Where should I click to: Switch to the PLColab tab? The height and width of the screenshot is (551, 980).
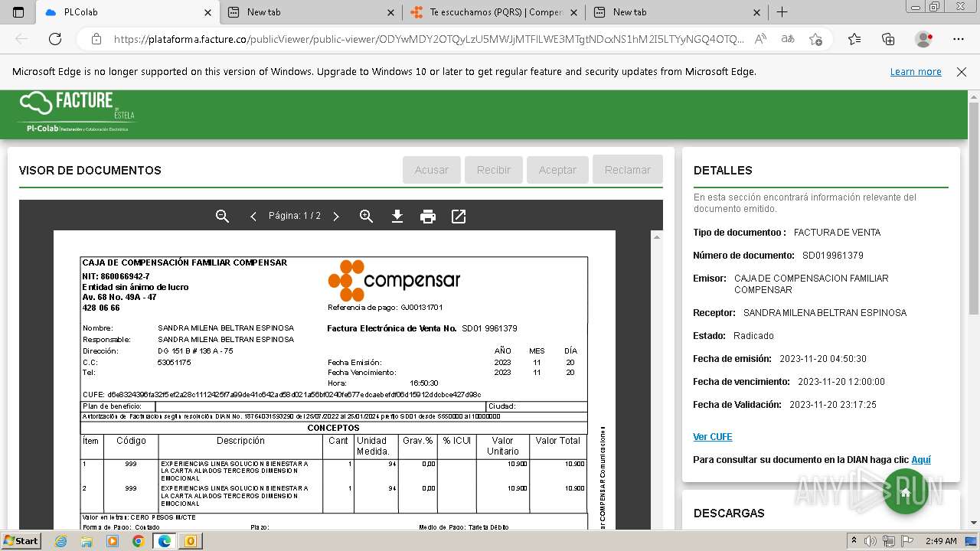pyautogui.click(x=128, y=12)
